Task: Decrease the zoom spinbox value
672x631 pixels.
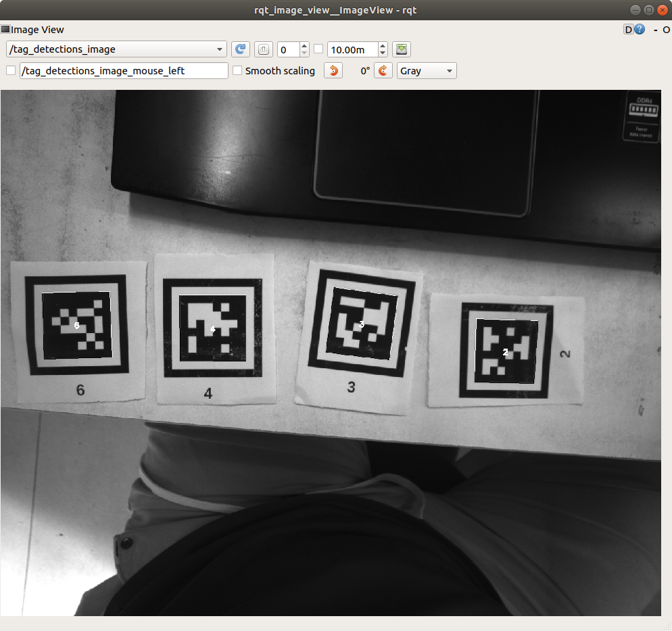Action: coord(304,53)
